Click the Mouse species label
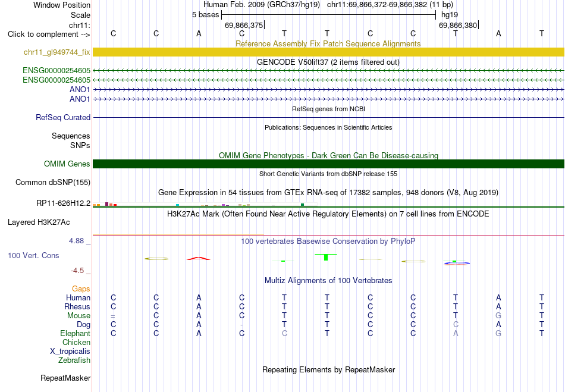 click(79, 316)
